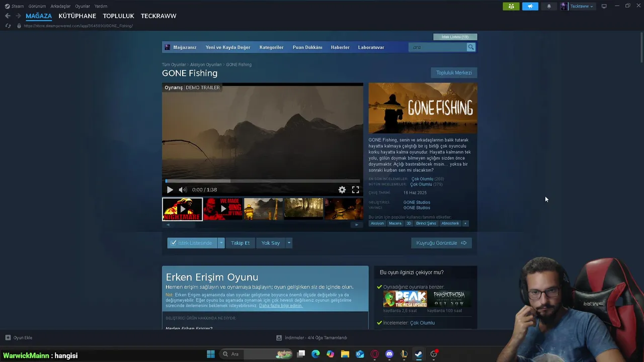Follow the Aksiyon Oyunları breadcrumb
This screenshot has width=644, height=362.
pyautogui.click(x=206, y=64)
